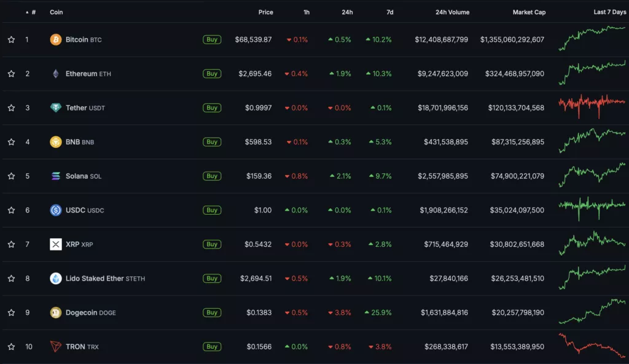629x364 pixels.
Task: Click the Dogecoin logo icon
Action: [x=56, y=312]
